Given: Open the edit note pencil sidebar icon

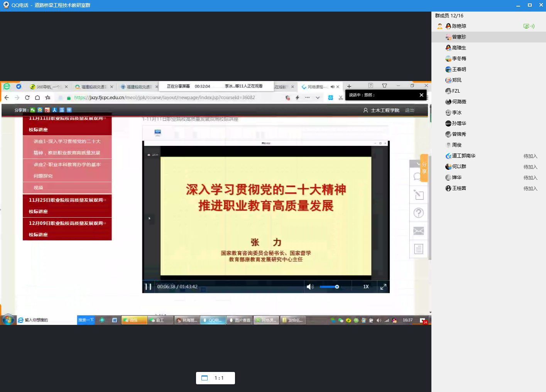Looking at the screenshot, I should [x=418, y=195].
